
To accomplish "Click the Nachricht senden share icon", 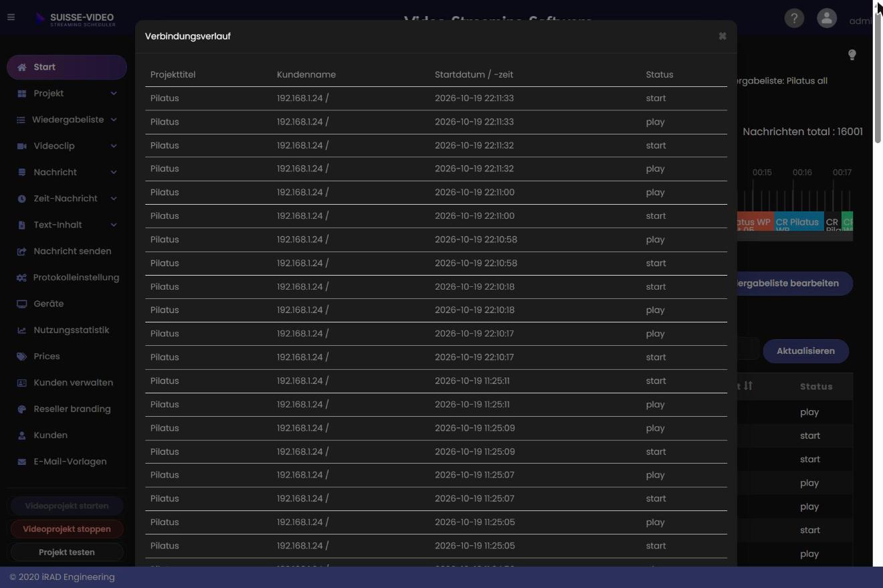I will coord(21,252).
